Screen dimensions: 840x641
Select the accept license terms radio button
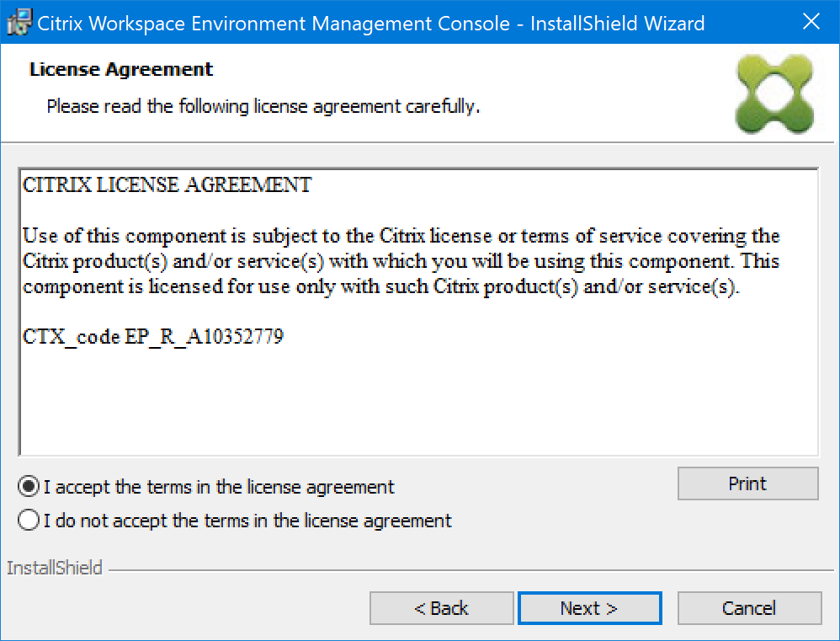click(29, 487)
